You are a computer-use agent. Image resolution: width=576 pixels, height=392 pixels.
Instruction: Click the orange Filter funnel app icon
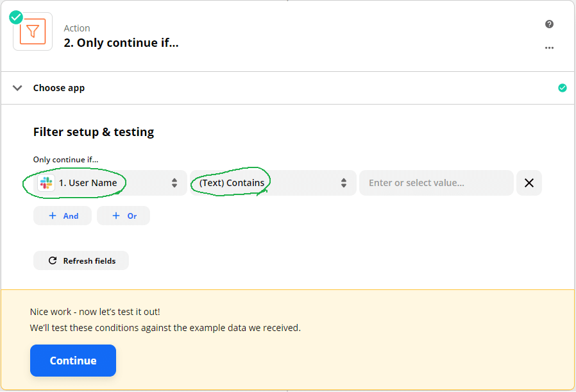[33, 31]
